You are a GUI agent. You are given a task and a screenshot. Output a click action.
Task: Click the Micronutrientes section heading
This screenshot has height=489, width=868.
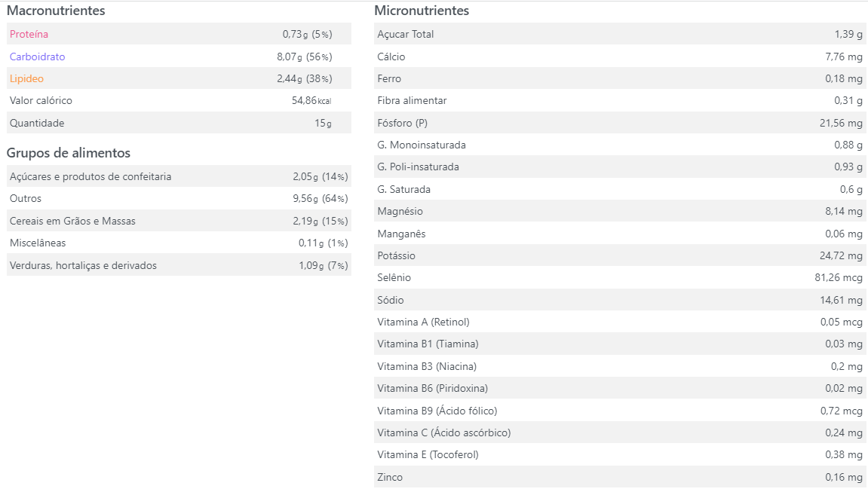point(422,11)
